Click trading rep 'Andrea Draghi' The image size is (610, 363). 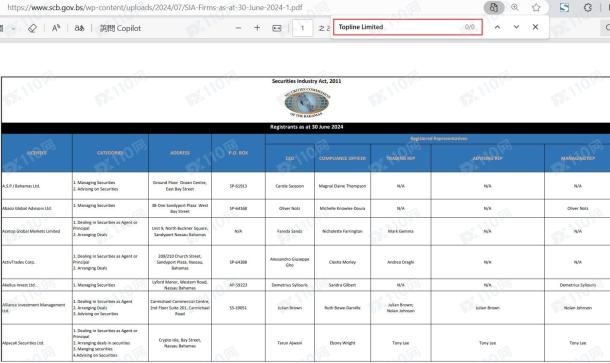[x=401, y=262]
